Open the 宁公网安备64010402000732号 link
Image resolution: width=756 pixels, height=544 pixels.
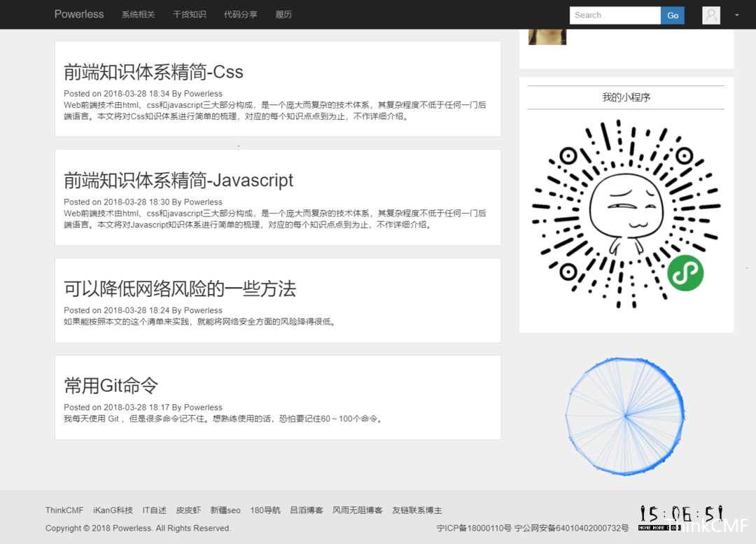point(571,528)
